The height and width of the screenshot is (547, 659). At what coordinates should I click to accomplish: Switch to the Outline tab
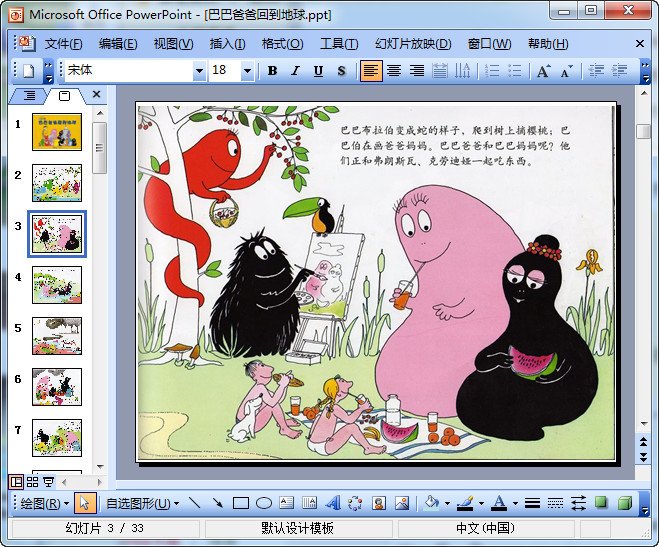[x=29, y=95]
